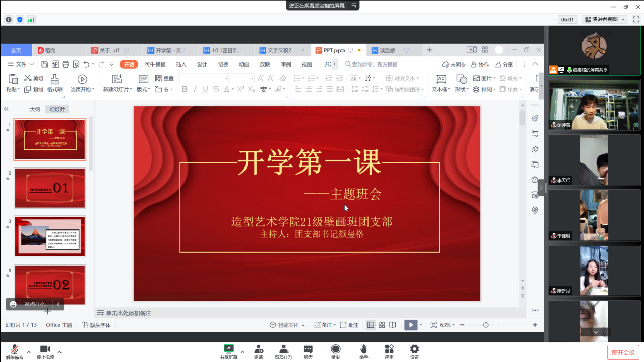Start meeting recording (录制)
Screen dimensions: 644x362
click(x=335, y=349)
